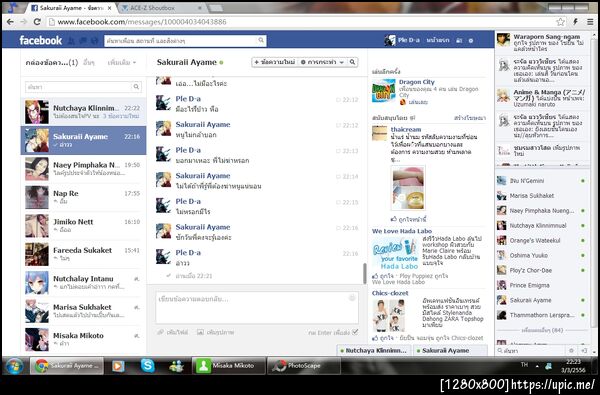Click the Windows Start orb
Viewport: 600px width, 395px height.
[15, 366]
